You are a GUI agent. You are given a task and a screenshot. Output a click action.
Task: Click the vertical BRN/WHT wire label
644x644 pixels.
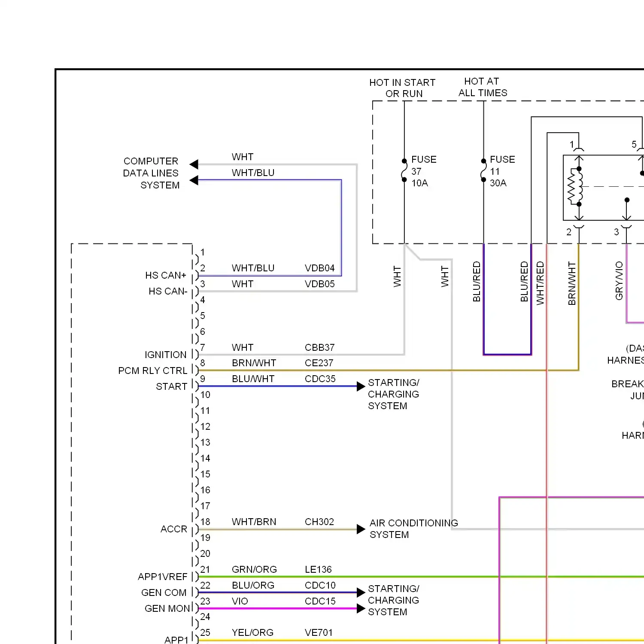click(572, 283)
